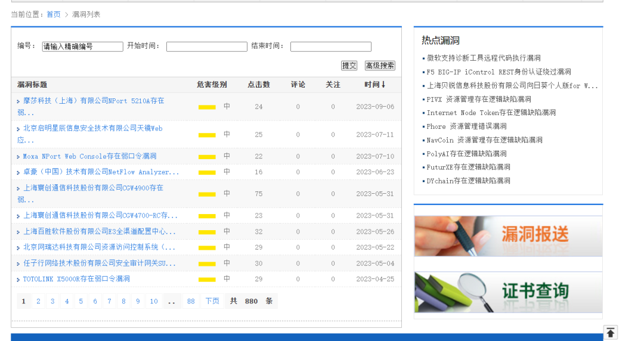644x341 pixels.
Task: Click yellow severity bar for TOTOLINK row
Action: pos(207,280)
